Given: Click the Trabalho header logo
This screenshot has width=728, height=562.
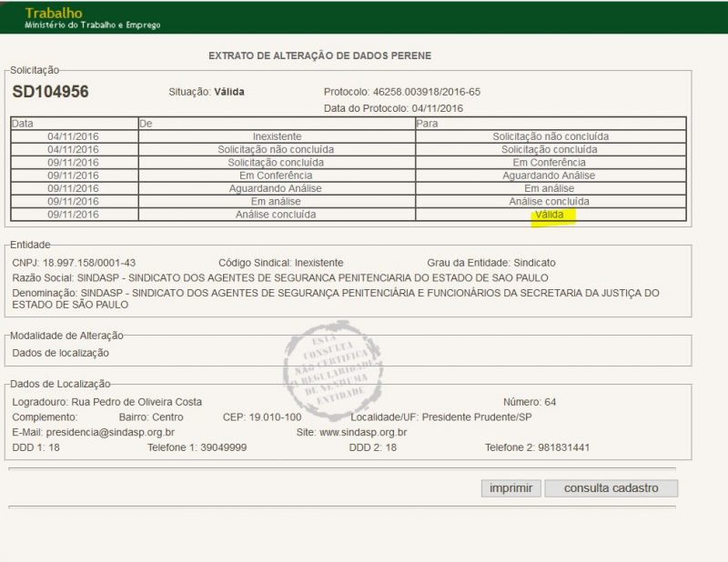Looking at the screenshot, I should click(x=54, y=13).
